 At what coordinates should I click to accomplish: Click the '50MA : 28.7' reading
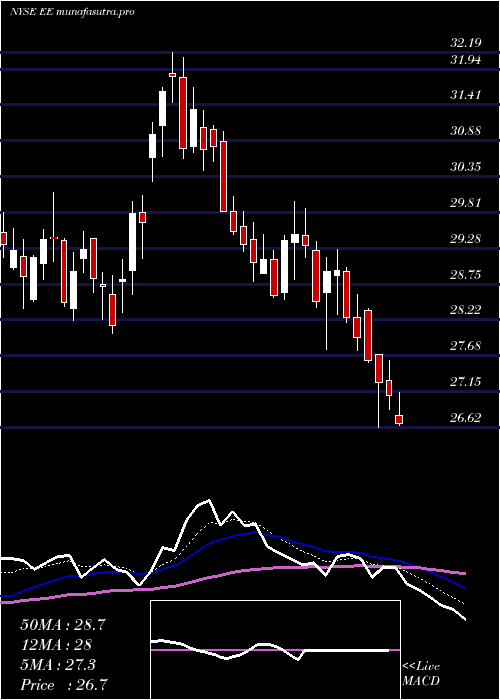click(x=63, y=625)
